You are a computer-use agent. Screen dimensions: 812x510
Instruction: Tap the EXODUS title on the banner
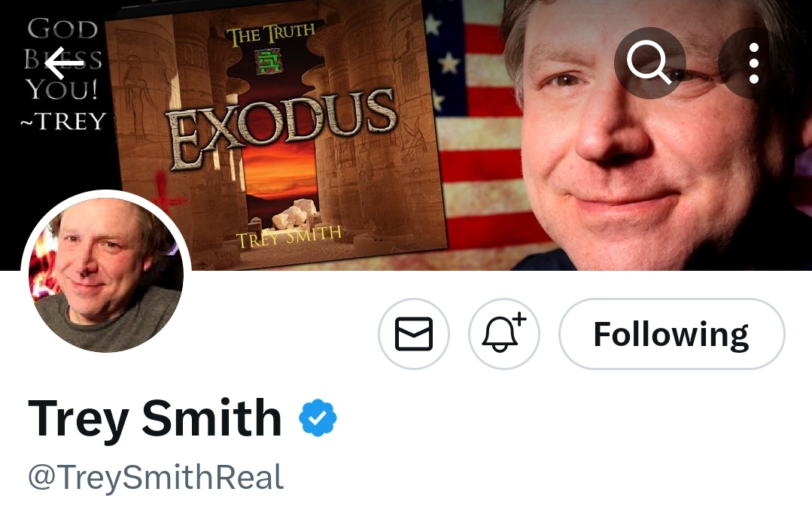click(x=282, y=129)
